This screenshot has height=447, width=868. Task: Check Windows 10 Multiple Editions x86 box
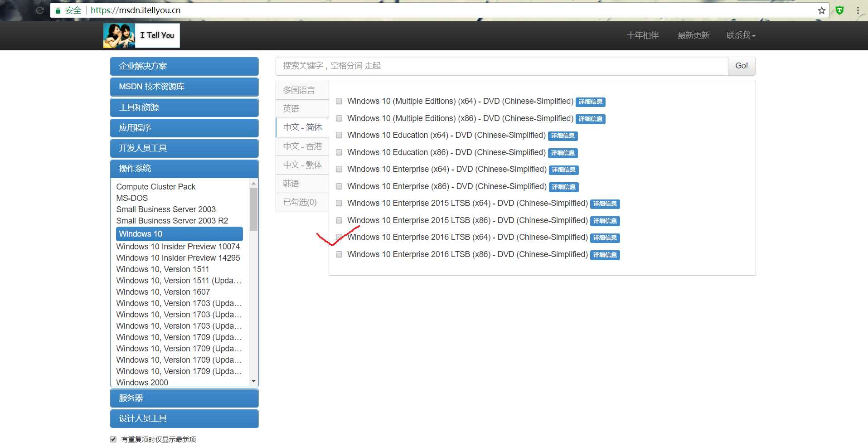[x=339, y=118]
